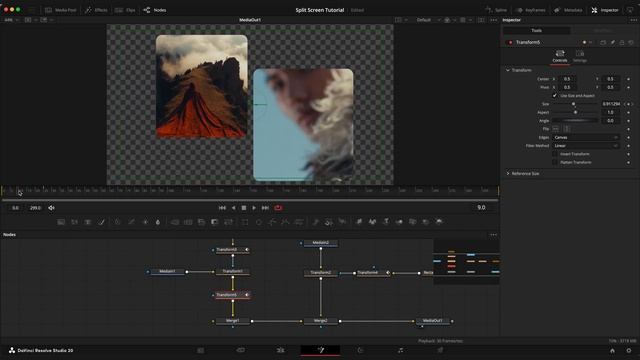
Task: Toggle the Transform5 enable dot in Inspector
Action: click(510, 42)
